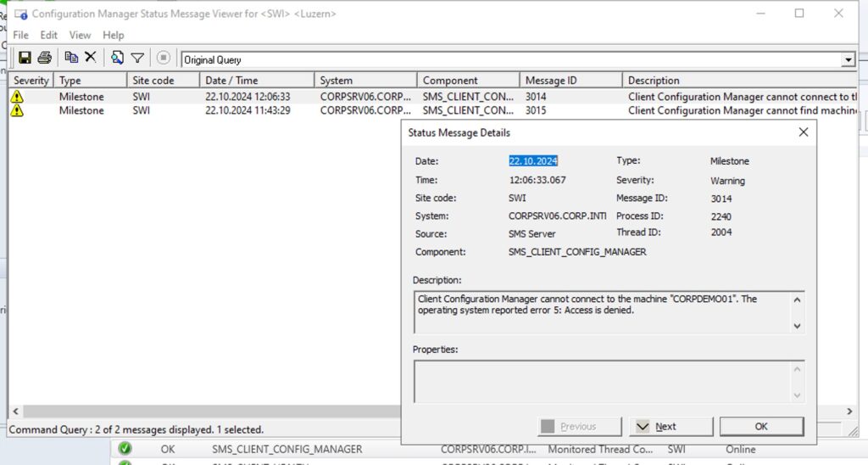
Task: Close the Status Message Details dialog
Action: 803,132
